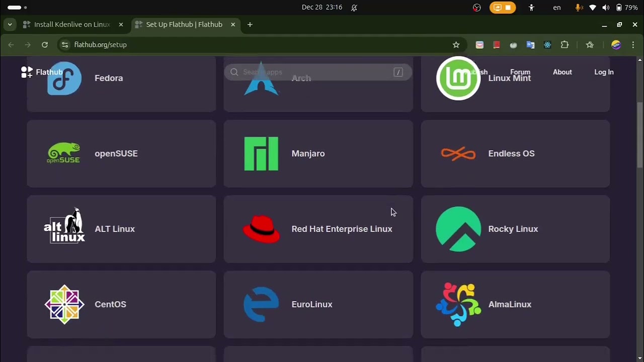644x362 pixels.
Task: Expand the tab search dropdown arrow
Action: click(10, 25)
